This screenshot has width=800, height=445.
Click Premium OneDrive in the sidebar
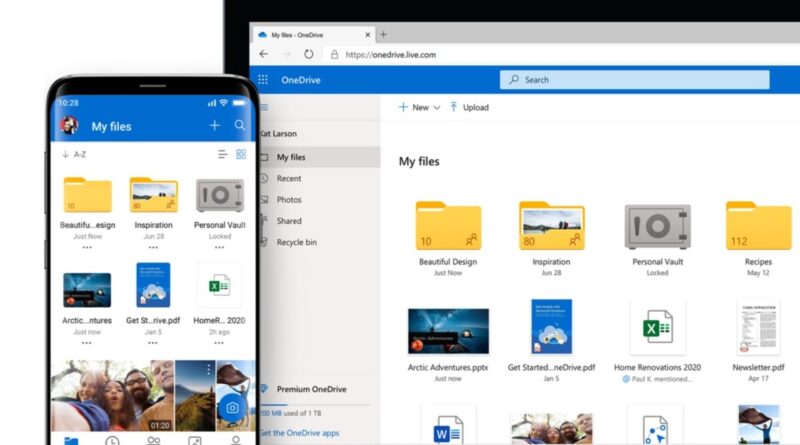click(x=311, y=389)
